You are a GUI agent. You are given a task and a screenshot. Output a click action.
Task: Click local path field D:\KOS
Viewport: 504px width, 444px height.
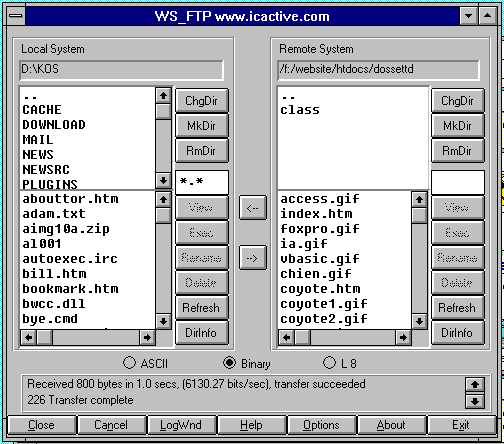121,70
